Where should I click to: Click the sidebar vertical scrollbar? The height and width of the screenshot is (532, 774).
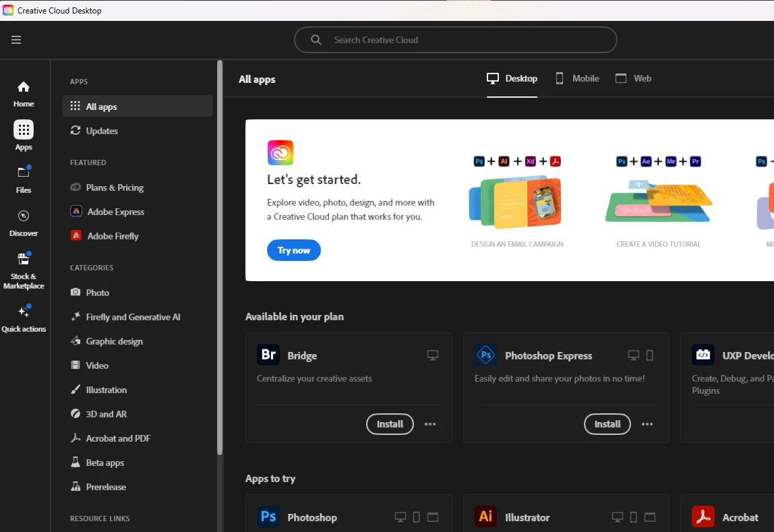click(220, 258)
